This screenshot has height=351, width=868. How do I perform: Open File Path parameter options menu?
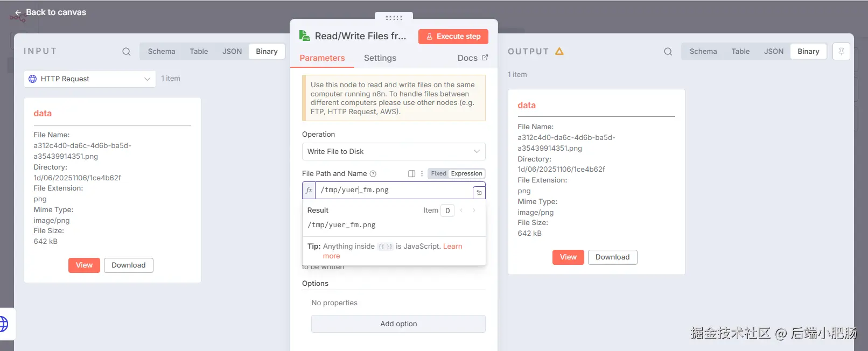[x=422, y=174]
